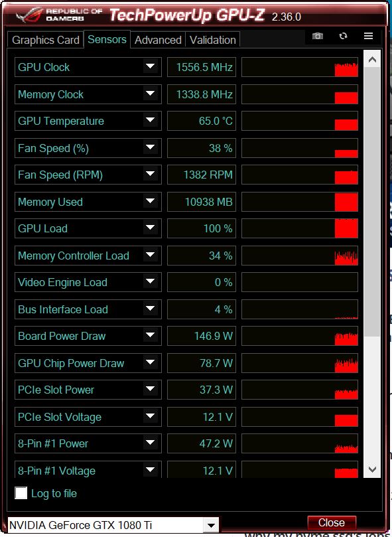This screenshot has width=392, height=537.
Task: Open the GPU Load dropdown arrow
Action: (x=151, y=228)
